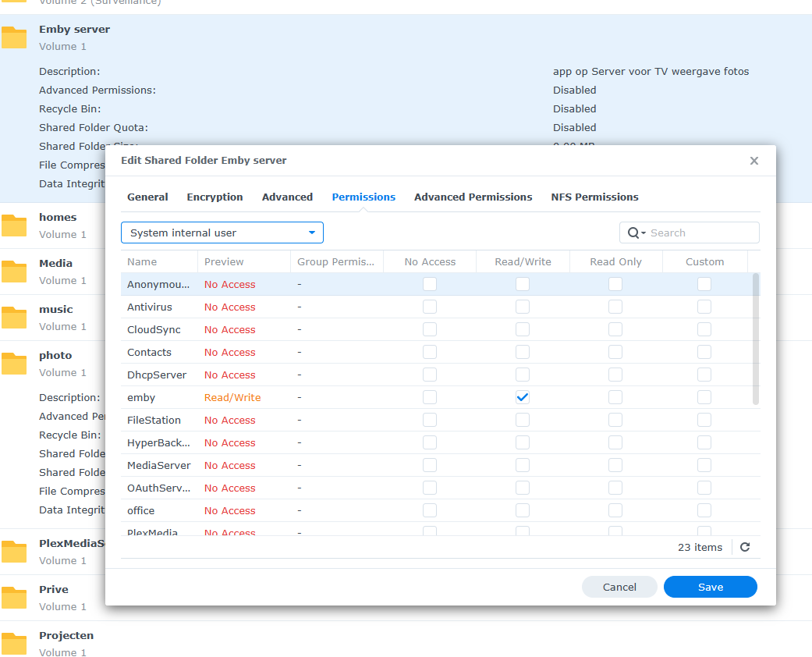This screenshot has width=812, height=657.
Task: Click the Projecten folder icon
Action: coord(14,643)
